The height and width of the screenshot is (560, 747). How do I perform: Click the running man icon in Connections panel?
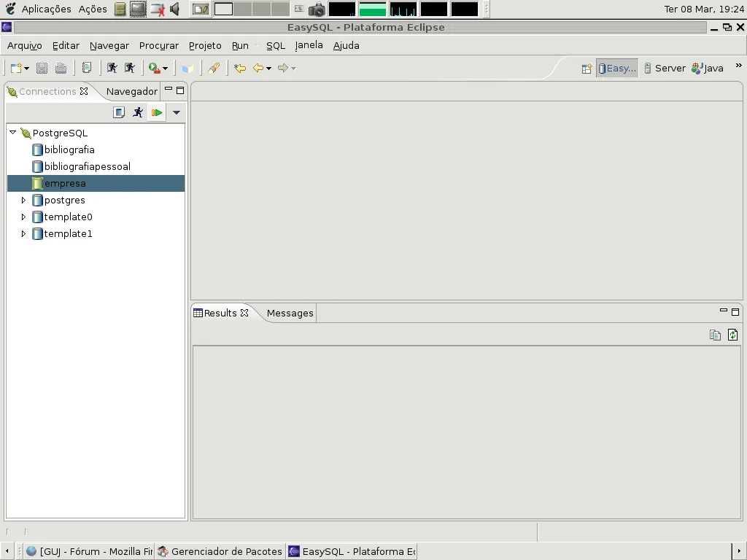click(138, 112)
